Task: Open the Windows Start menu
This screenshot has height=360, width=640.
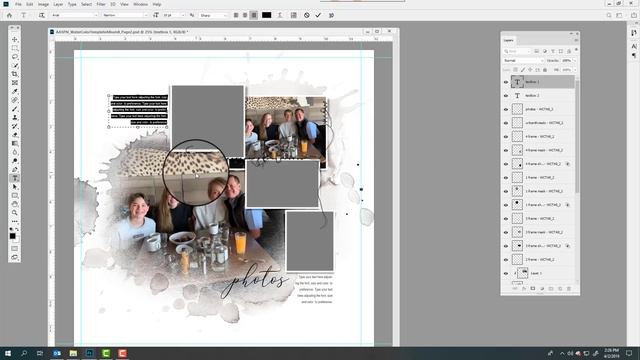Action: (7, 353)
